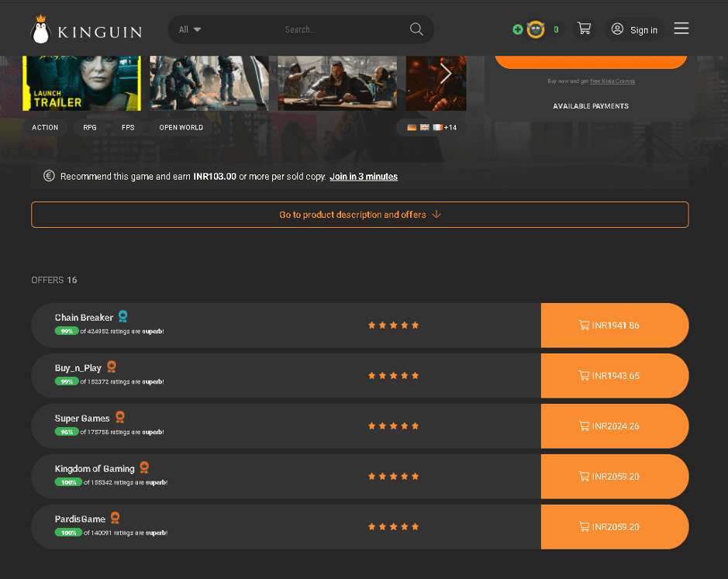Open the hamburger menu icon
The image size is (728, 579).
[681, 29]
